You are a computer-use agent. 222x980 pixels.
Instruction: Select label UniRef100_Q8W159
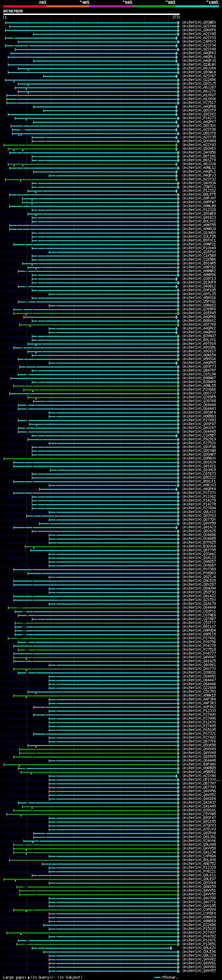(199, 887)
